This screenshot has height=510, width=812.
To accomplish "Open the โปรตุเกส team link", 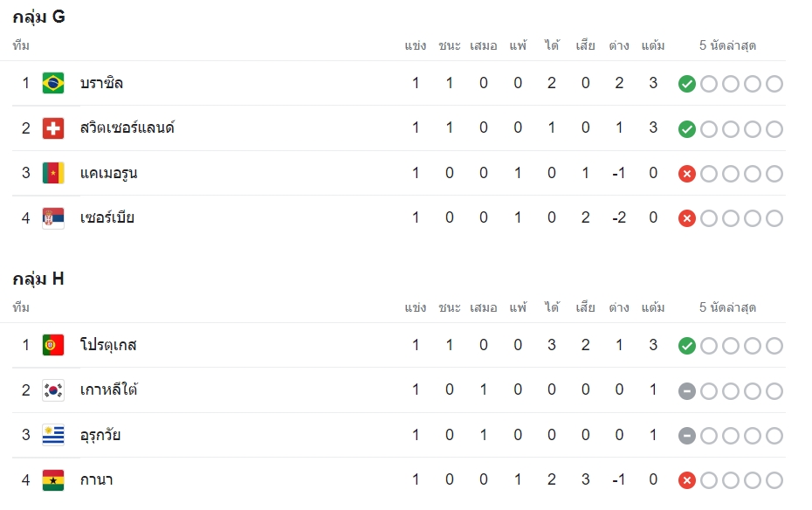I will pos(108,345).
